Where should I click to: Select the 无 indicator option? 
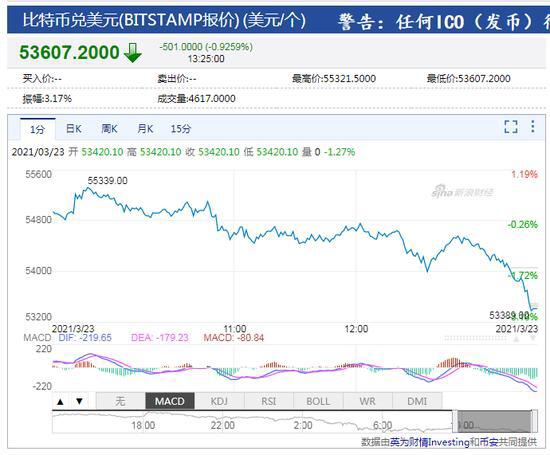click(x=120, y=401)
